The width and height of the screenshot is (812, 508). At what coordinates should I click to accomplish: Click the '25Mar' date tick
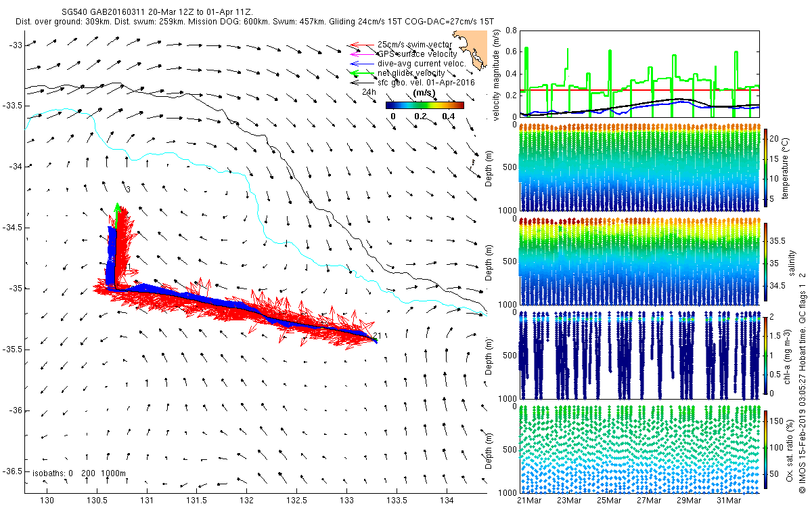click(x=609, y=501)
